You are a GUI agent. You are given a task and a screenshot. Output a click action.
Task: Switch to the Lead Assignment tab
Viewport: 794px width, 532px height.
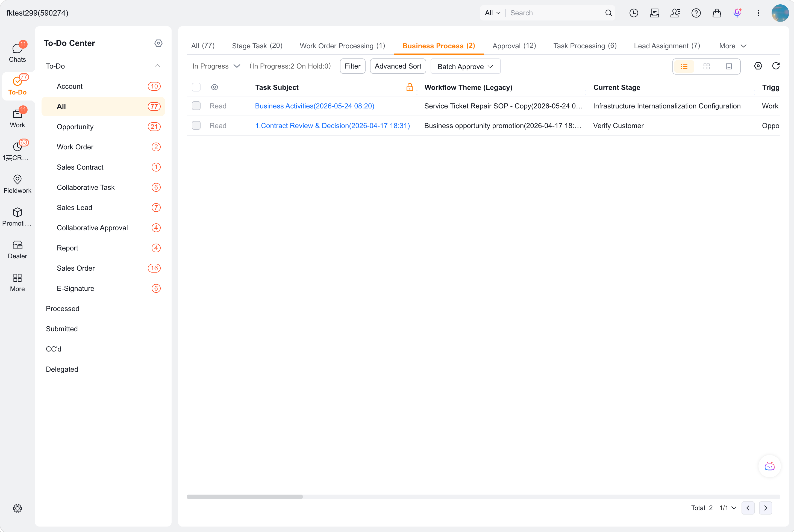667,46
